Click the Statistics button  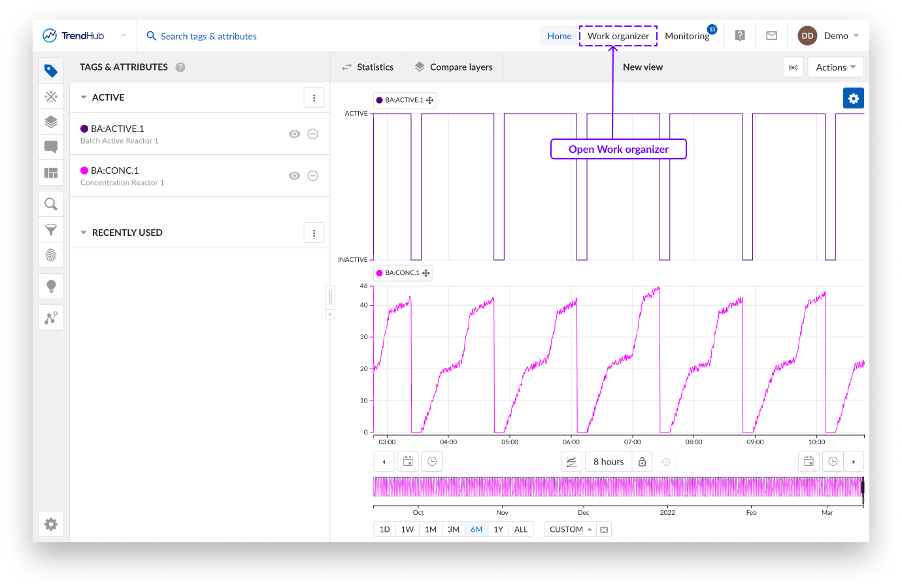pos(367,67)
